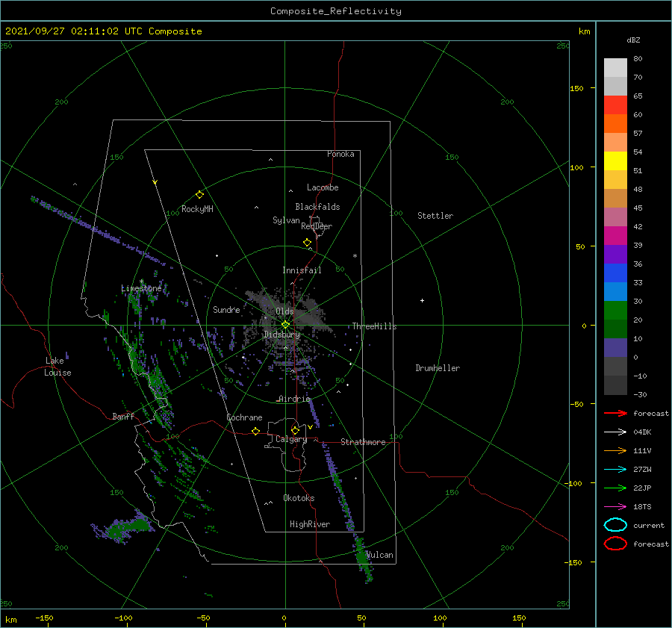This screenshot has width=672, height=628.
Task: Click the RockyMH label
Action: tap(197, 209)
